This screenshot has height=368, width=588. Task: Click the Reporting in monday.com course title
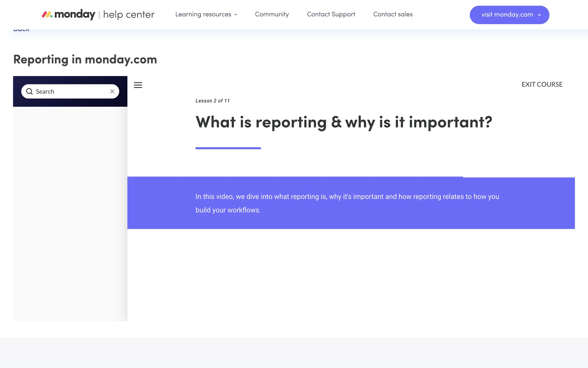pos(85,59)
